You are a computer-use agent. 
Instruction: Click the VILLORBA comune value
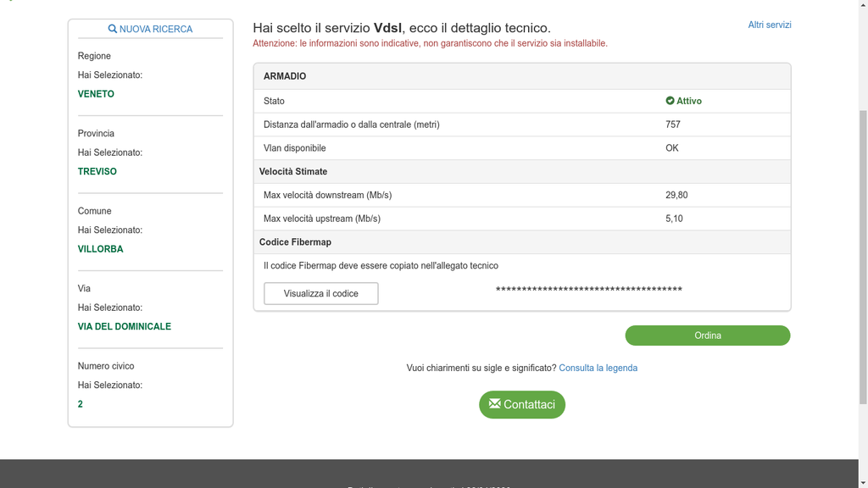100,249
